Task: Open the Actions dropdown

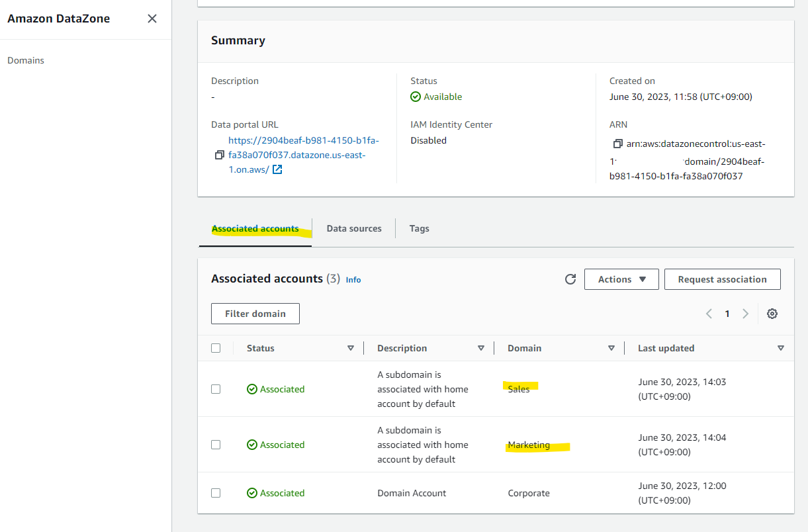Action: pos(621,279)
